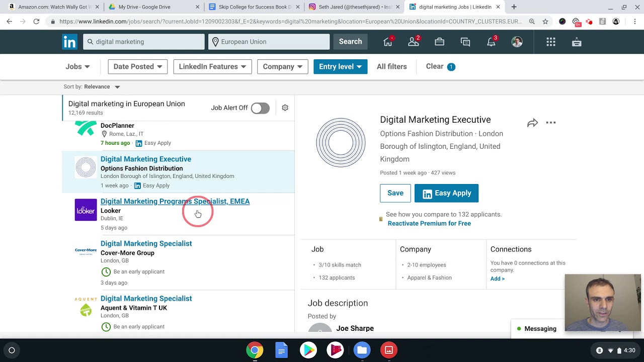The image size is (644, 362).
Task: Change Sort by Relevance dropdown
Action: point(103,86)
